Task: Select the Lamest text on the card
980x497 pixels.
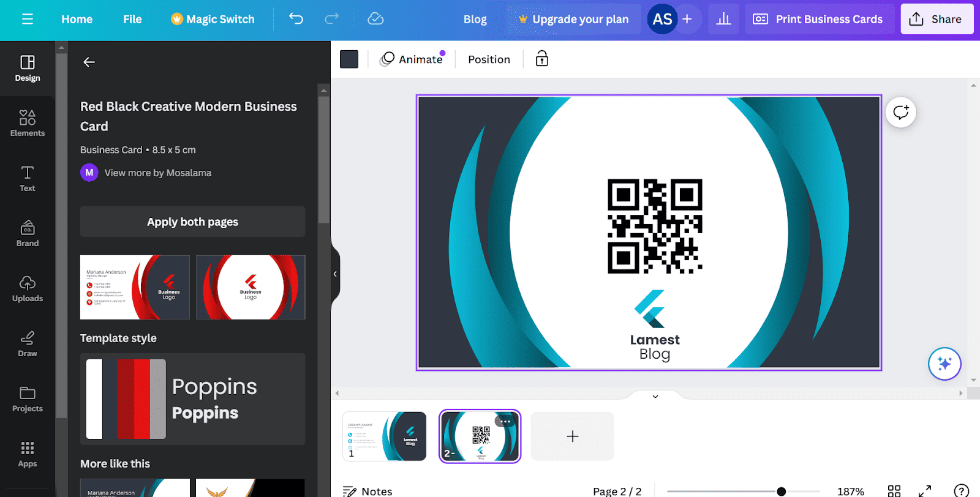Action: click(655, 340)
